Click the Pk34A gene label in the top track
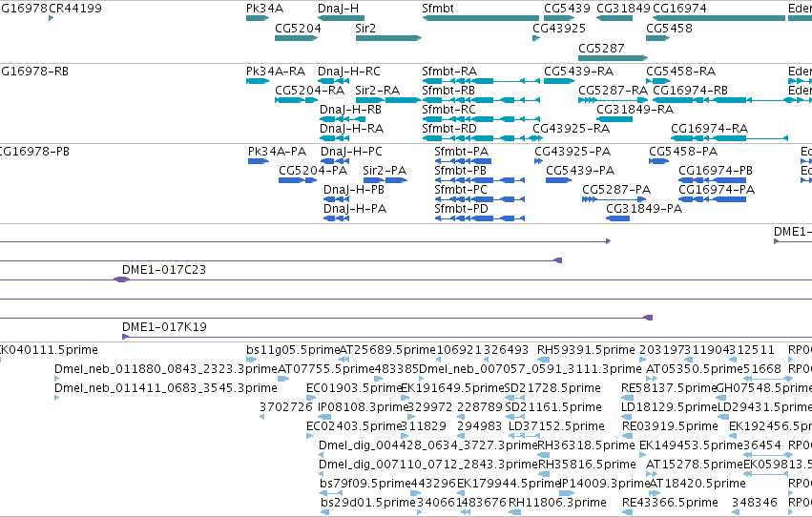This screenshot has height=517, width=812. tap(264, 9)
